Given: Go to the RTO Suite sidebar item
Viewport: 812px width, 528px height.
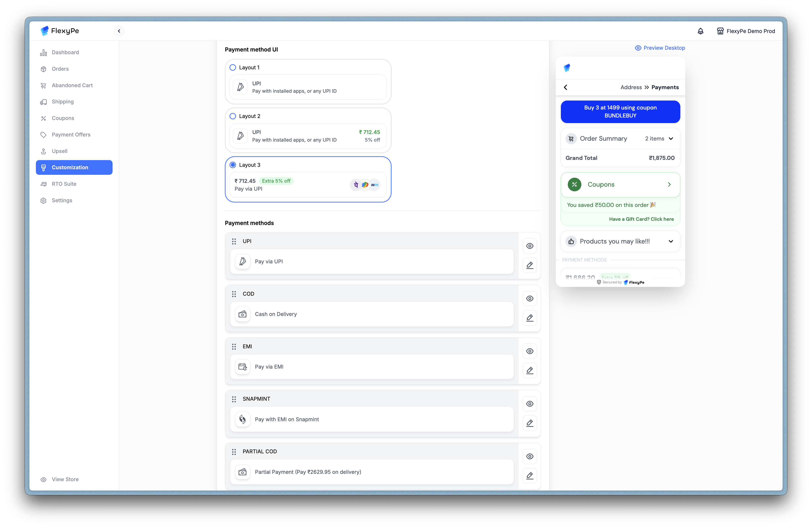Looking at the screenshot, I should pos(64,184).
